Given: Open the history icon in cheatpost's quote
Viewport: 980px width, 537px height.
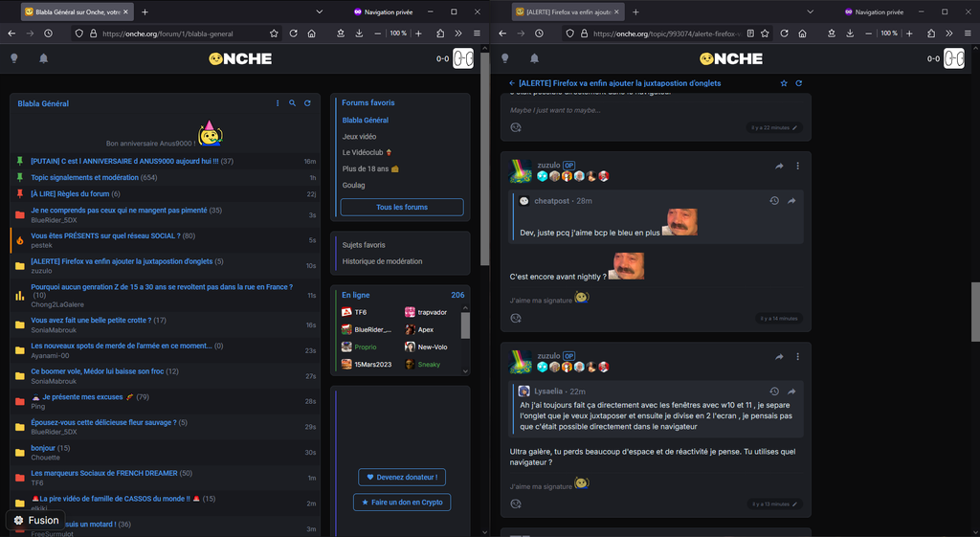Looking at the screenshot, I should tap(774, 201).
